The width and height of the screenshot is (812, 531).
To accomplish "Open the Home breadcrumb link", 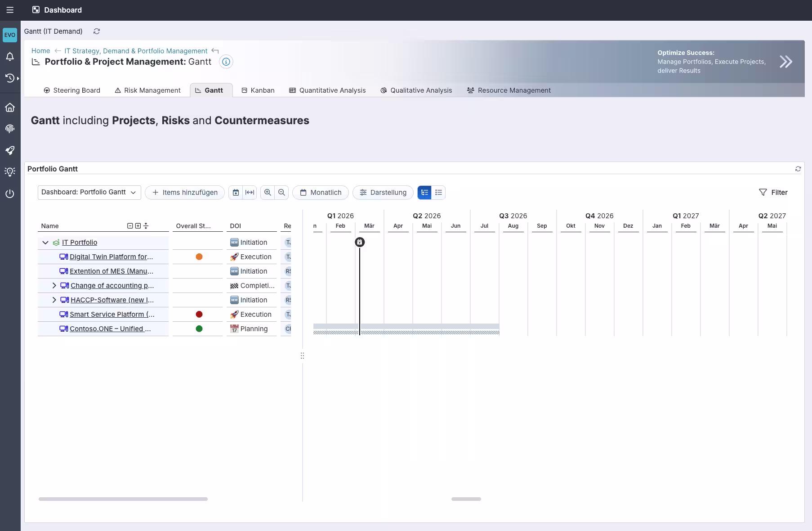I will pos(40,51).
